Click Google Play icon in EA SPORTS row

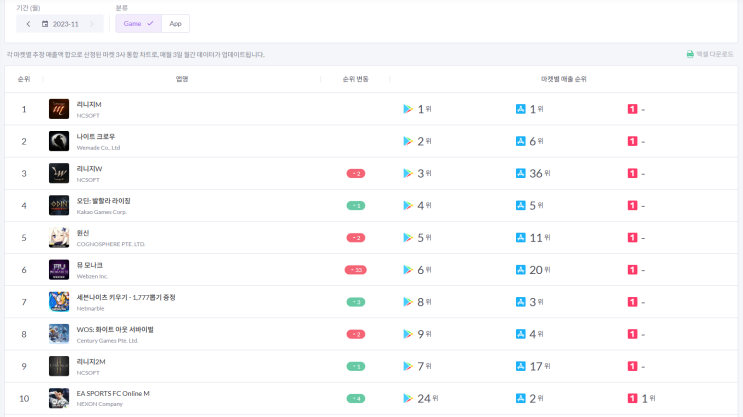click(x=408, y=399)
